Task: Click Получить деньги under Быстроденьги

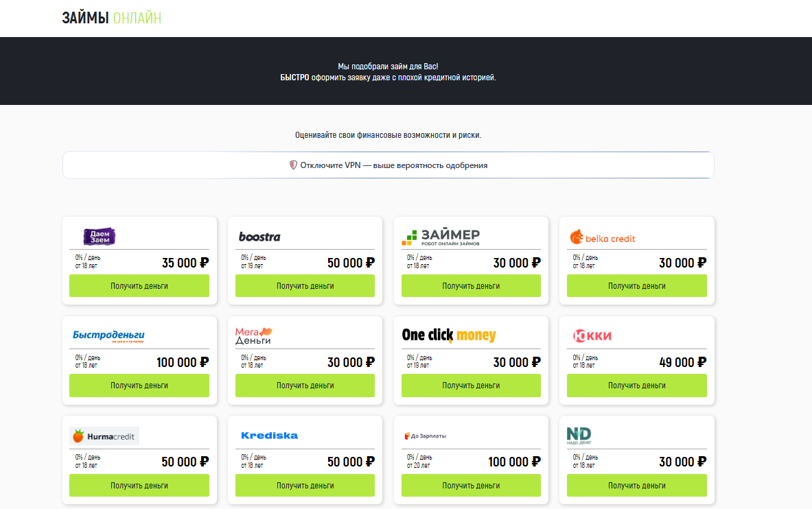Action: pyautogui.click(x=139, y=386)
